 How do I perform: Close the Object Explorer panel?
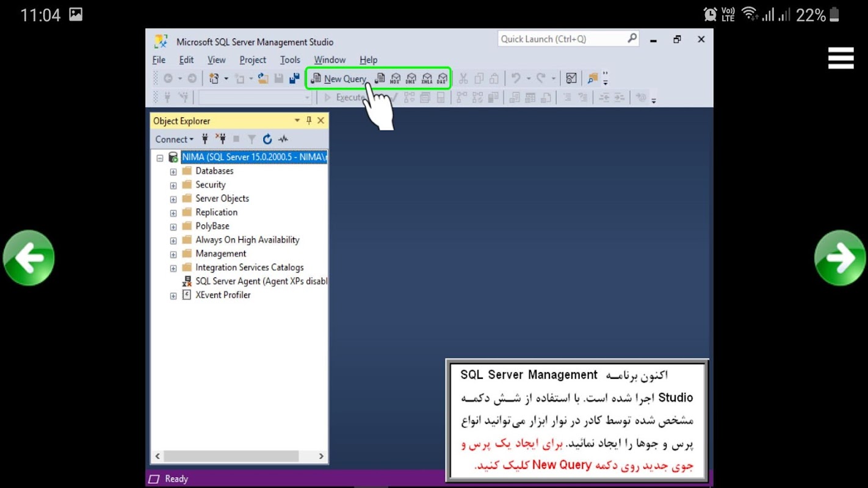(320, 121)
